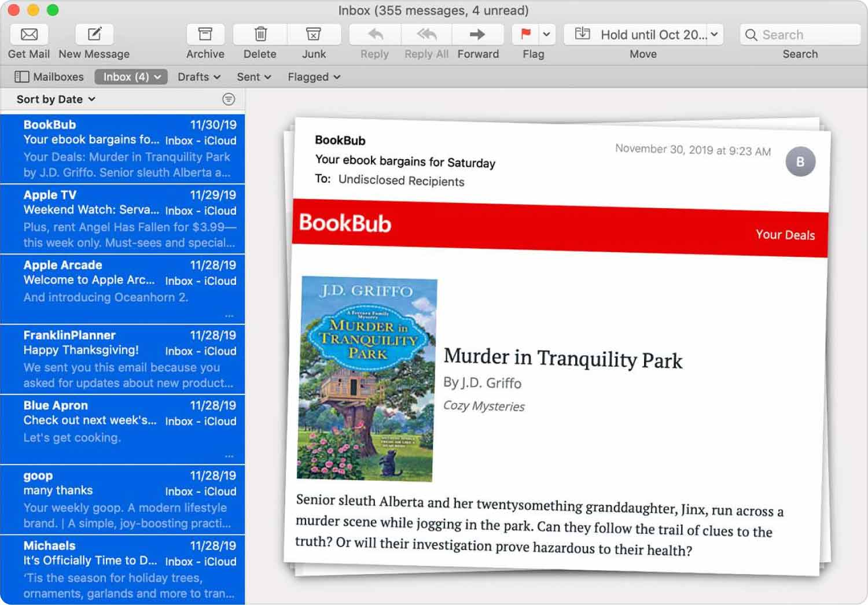
Task: Toggle the message filter icon
Action: click(229, 99)
